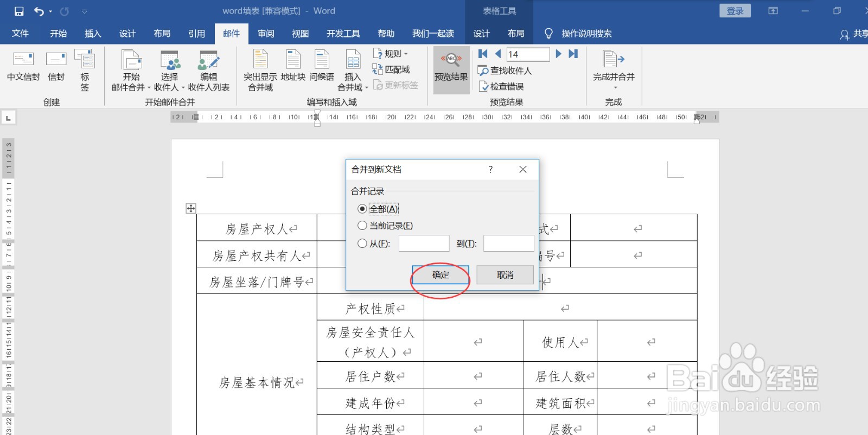868x435 pixels.
Task: Switch to 开发工具 developer tab
Action: tap(343, 34)
